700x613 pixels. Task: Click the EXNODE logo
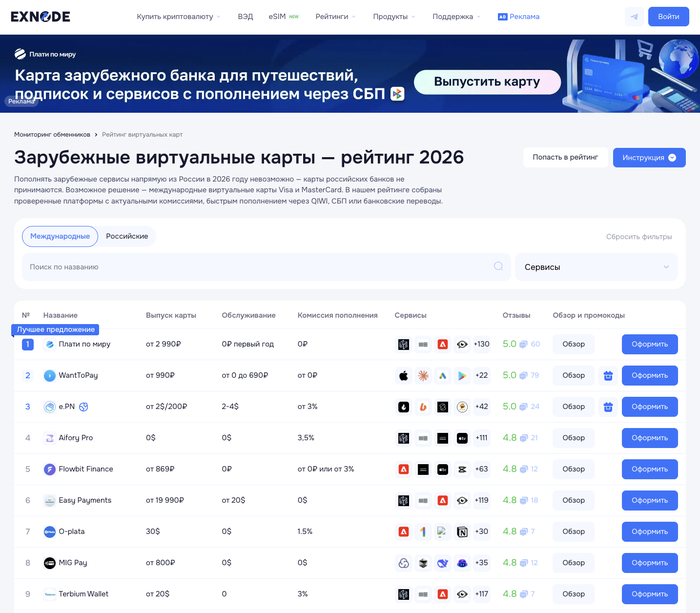click(x=41, y=17)
